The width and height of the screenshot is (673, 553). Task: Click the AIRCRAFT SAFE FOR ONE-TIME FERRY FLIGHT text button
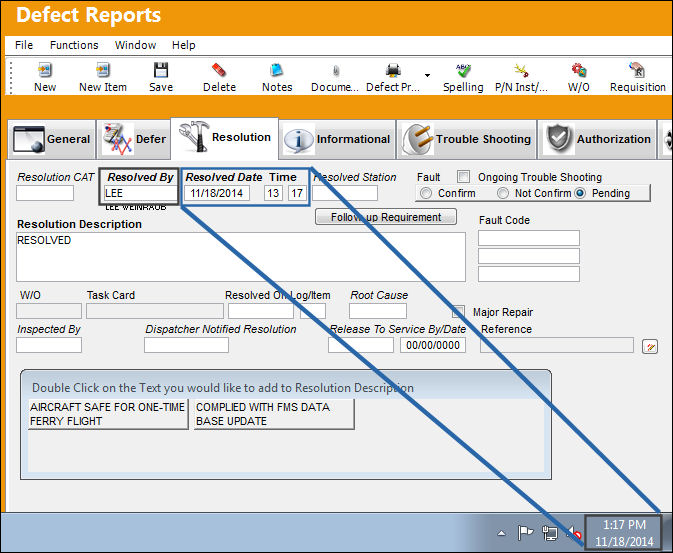point(108,414)
